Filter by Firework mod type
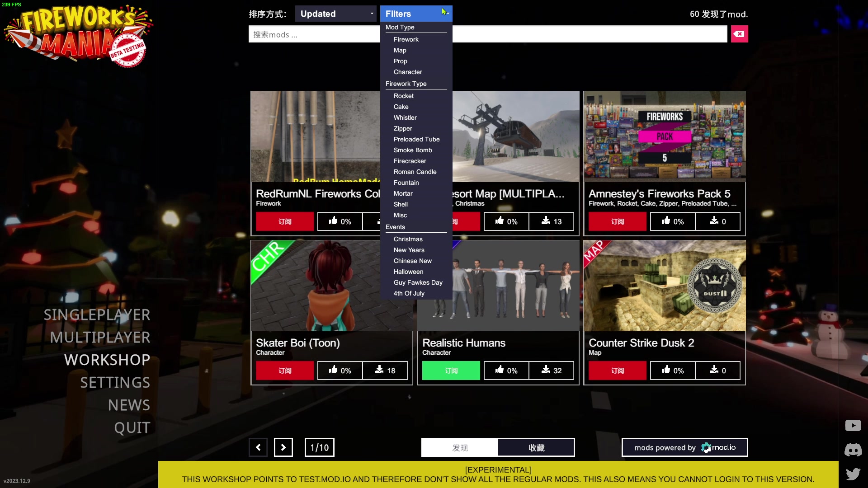 [x=406, y=39]
